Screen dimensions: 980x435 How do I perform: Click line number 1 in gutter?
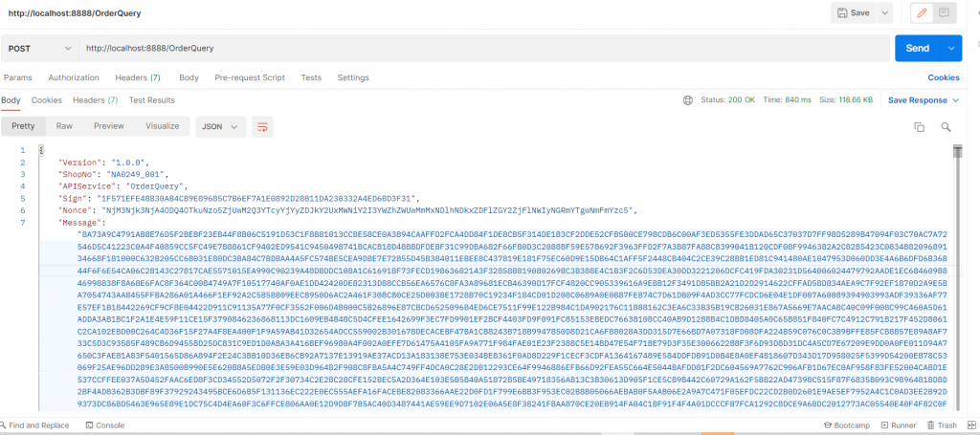pos(23,151)
